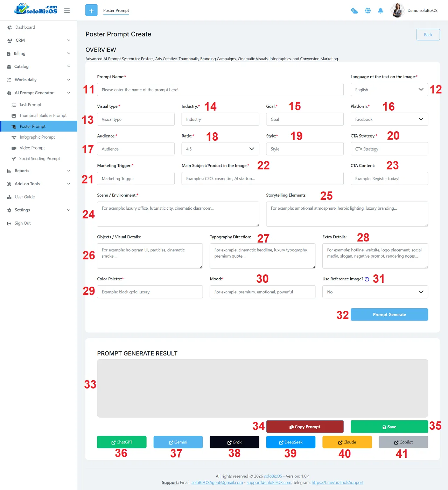Screen dimensions: 448x490
Task: Open the support@soloBizOS.com email link
Action: point(269,482)
